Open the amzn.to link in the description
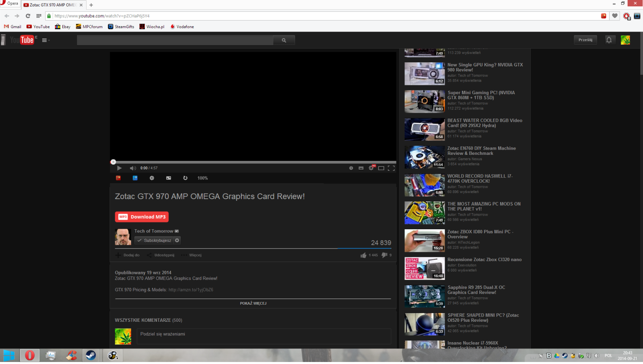The image size is (643, 364). pos(191,290)
